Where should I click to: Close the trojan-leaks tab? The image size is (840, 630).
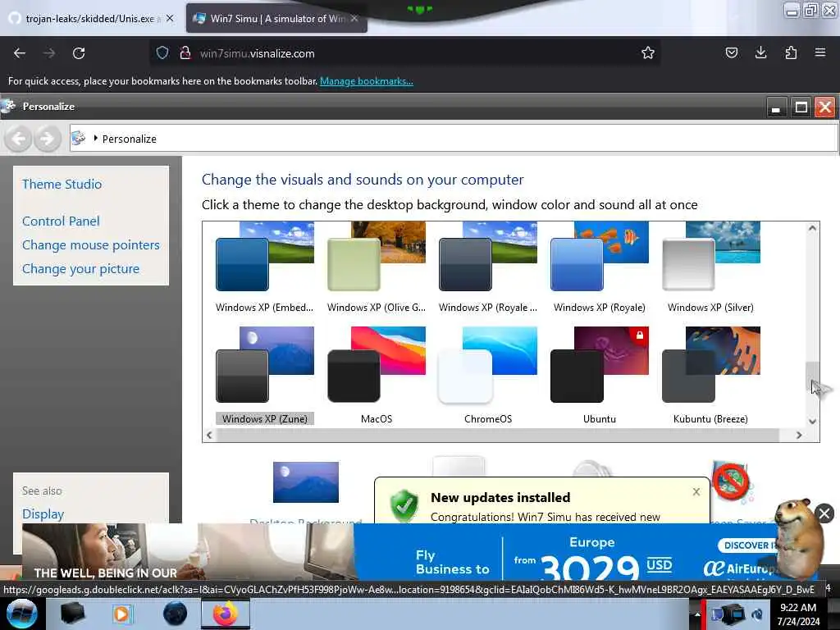(170, 19)
